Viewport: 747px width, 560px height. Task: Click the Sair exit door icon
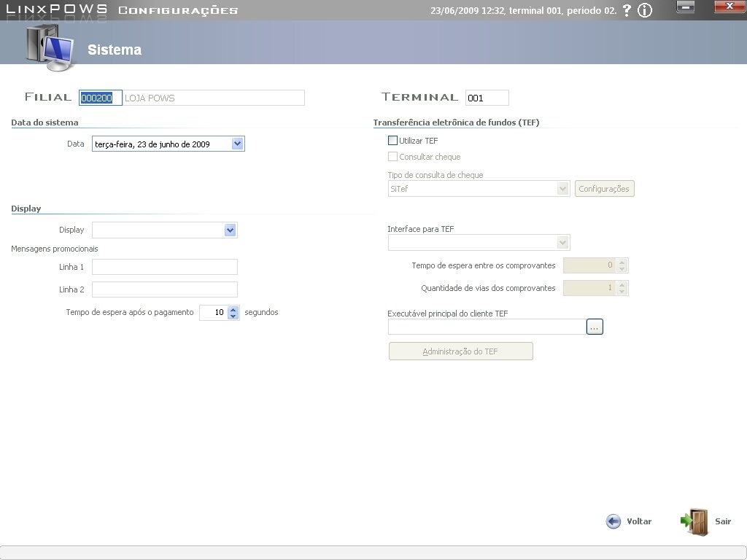[694, 522]
